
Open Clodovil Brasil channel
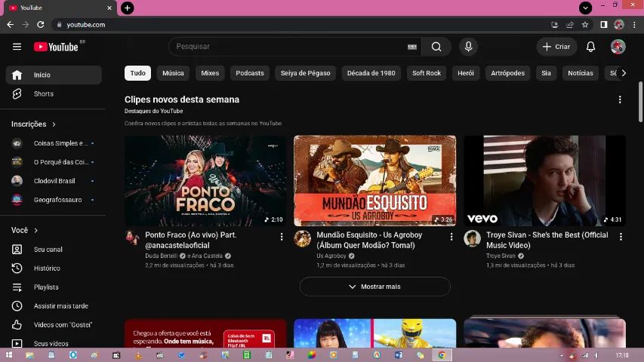pyautogui.click(x=54, y=181)
